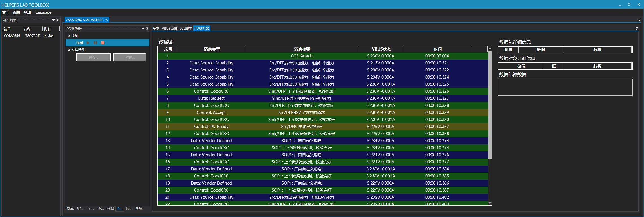The image size is (644, 217).
Task: Click timestamp 00:00:10.321 in row 2
Action: click(x=437, y=63)
